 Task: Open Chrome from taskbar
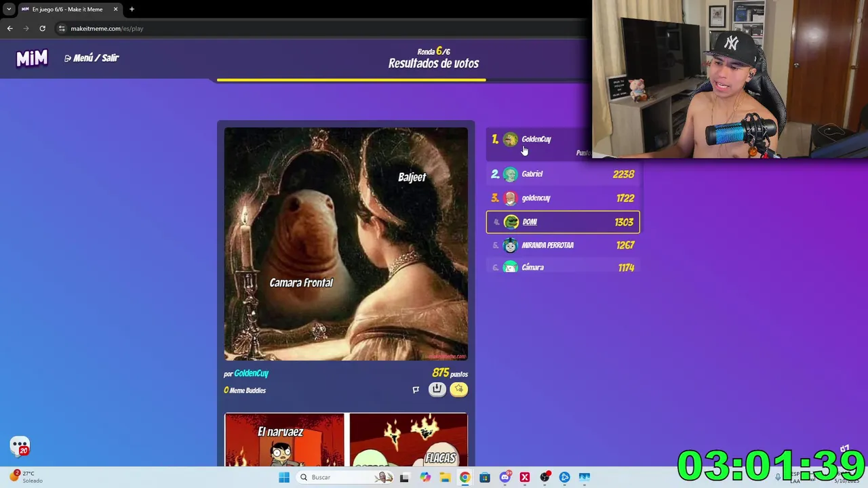[465, 477]
